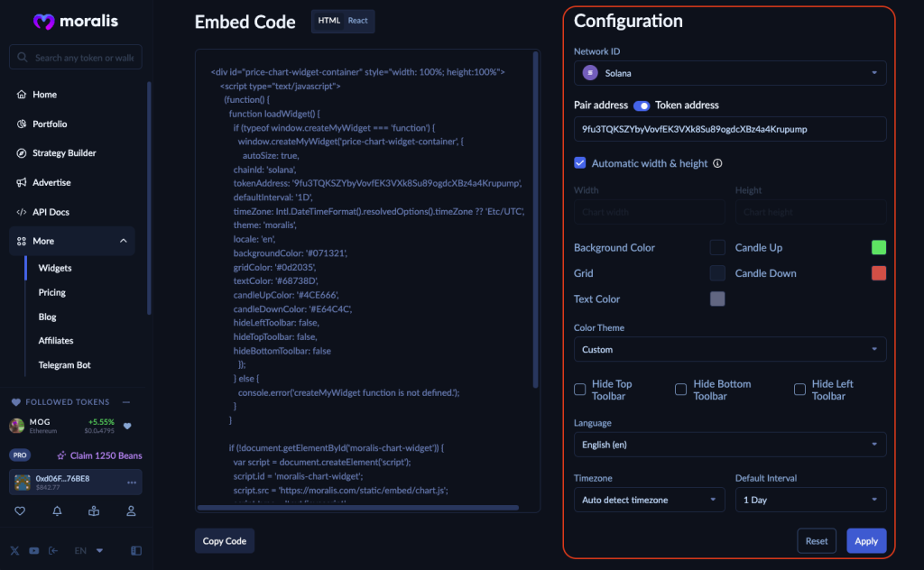Click the search token or wallet field

[x=76, y=57]
